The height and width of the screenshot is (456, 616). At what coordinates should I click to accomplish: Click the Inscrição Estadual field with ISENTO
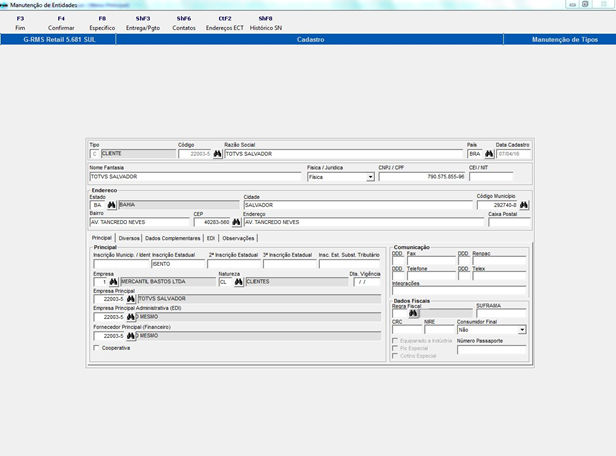coord(178,264)
